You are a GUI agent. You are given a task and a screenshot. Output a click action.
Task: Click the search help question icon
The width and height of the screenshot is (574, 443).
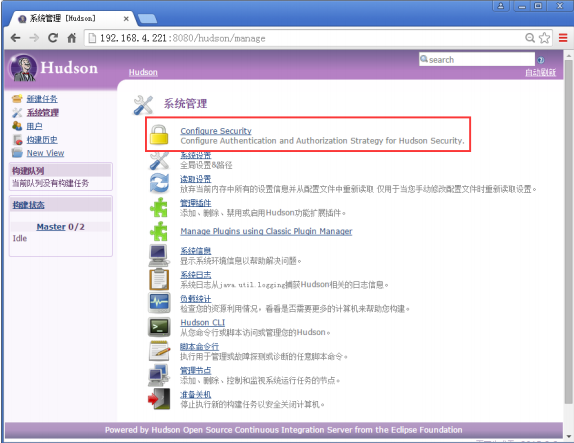point(541,60)
